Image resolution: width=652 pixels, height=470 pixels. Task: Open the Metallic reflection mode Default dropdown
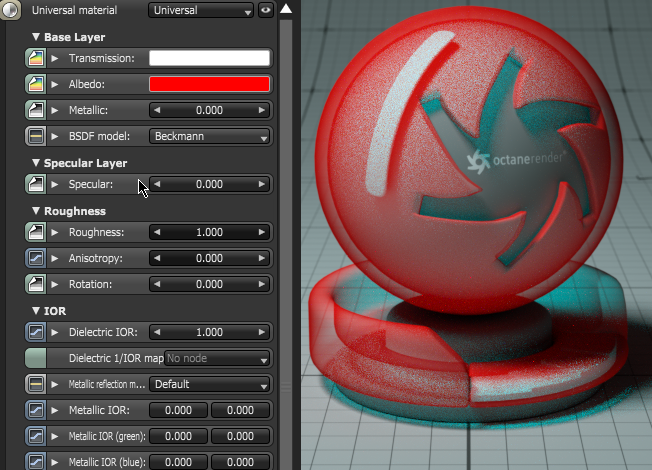209,384
